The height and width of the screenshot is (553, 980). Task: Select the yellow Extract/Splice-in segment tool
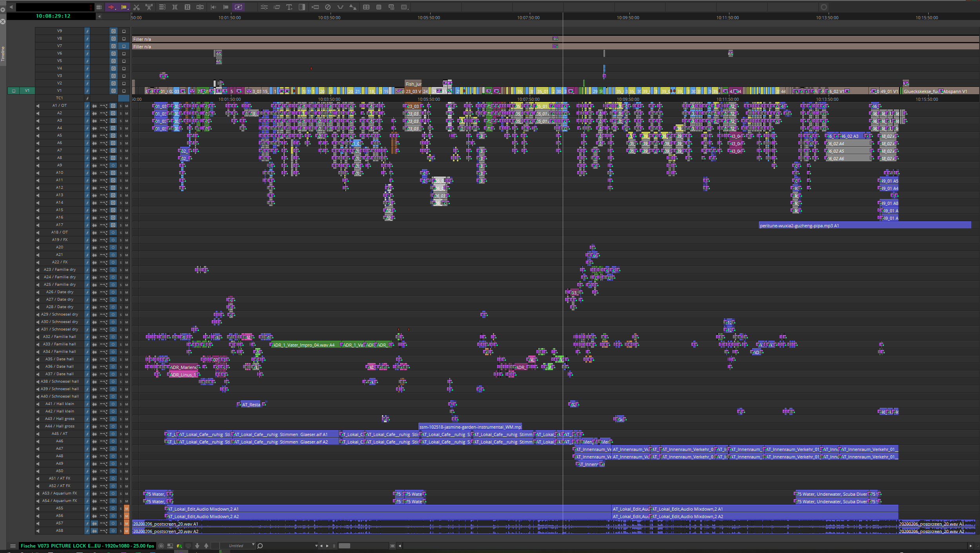pos(124,7)
